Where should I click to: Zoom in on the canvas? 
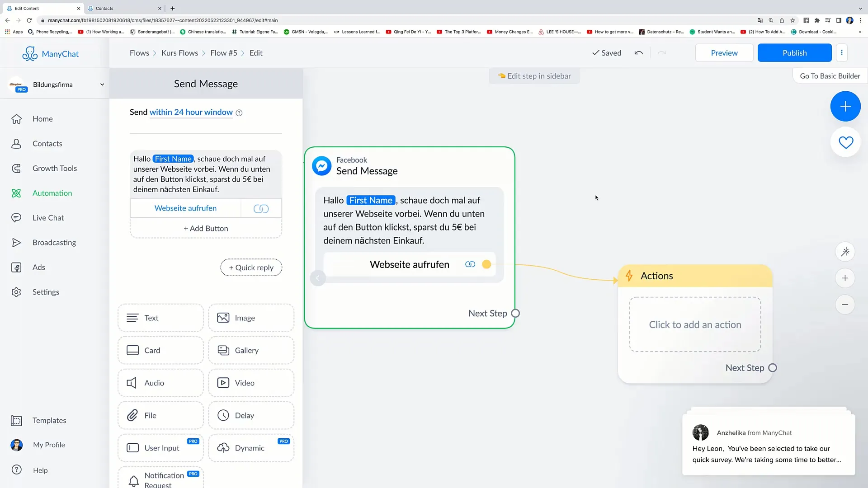click(845, 278)
